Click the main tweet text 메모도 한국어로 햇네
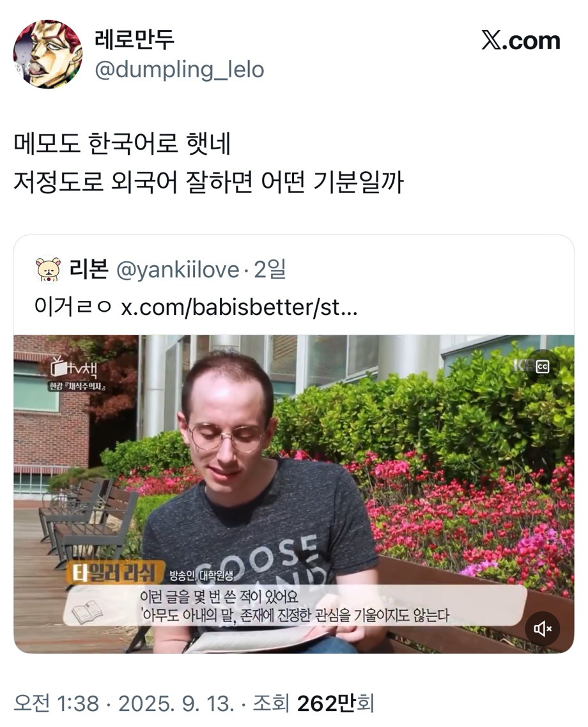The image size is (588, 727). 122,144
